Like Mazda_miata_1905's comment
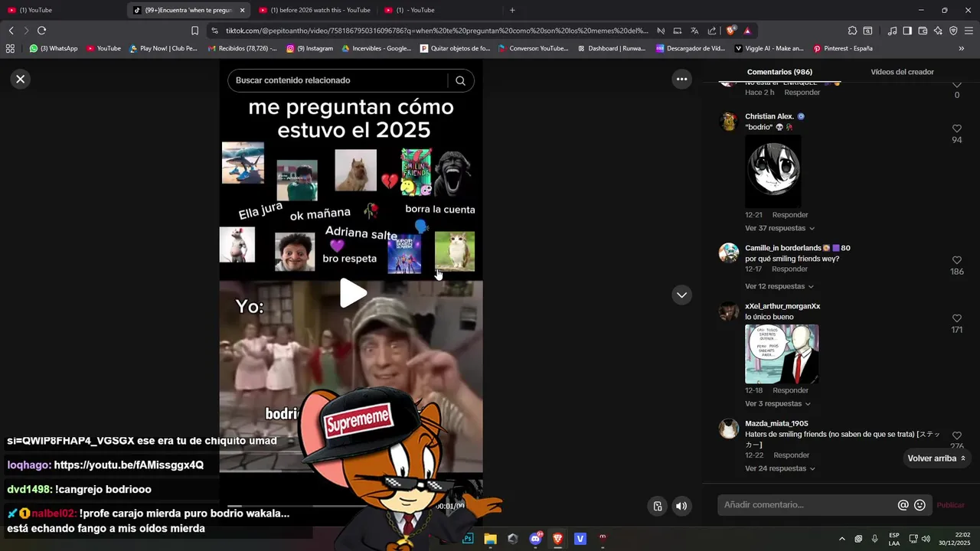 (956, 435)
